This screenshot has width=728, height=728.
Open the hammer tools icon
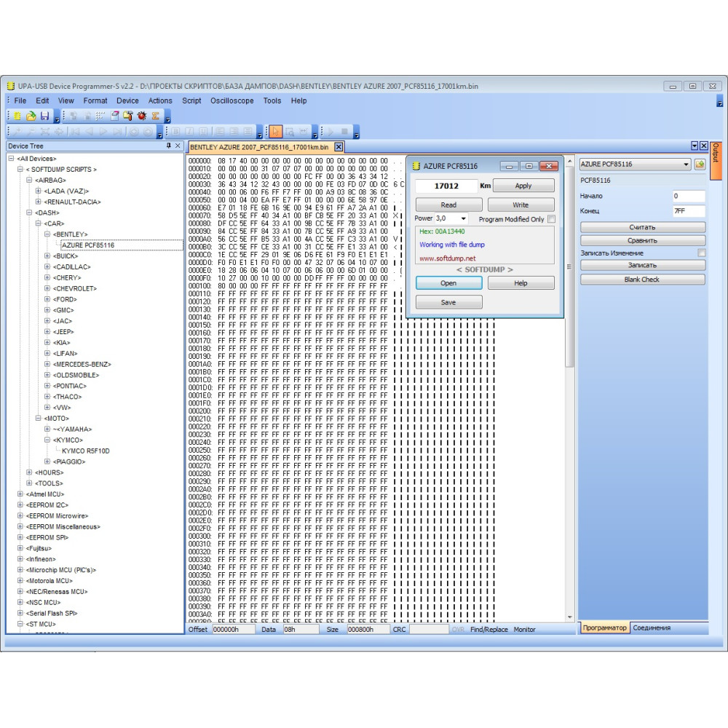click(x=128, y=116)
